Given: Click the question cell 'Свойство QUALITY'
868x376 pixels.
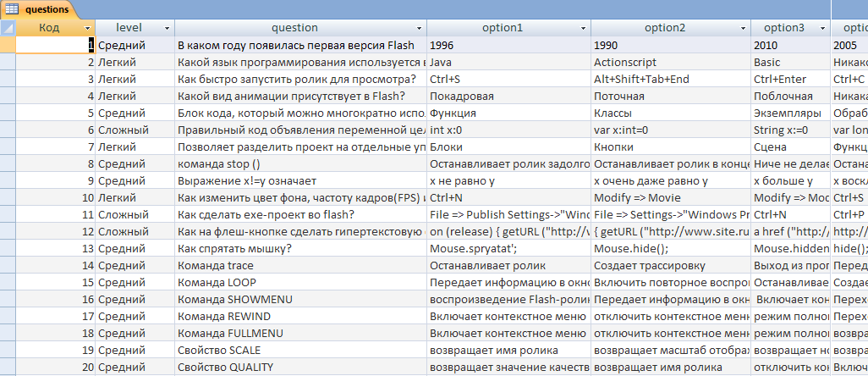Looking at the screenshot, I should click(x=301, y=368).
